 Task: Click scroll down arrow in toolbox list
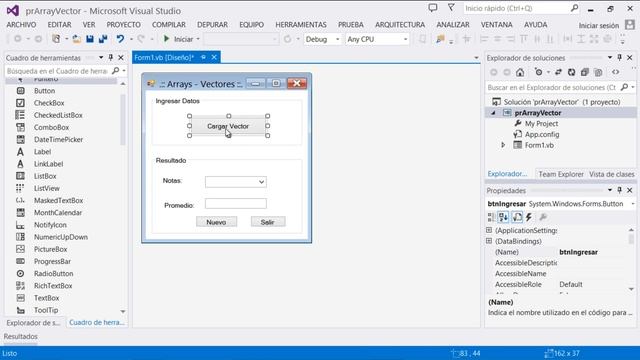[x=123, y=311]
